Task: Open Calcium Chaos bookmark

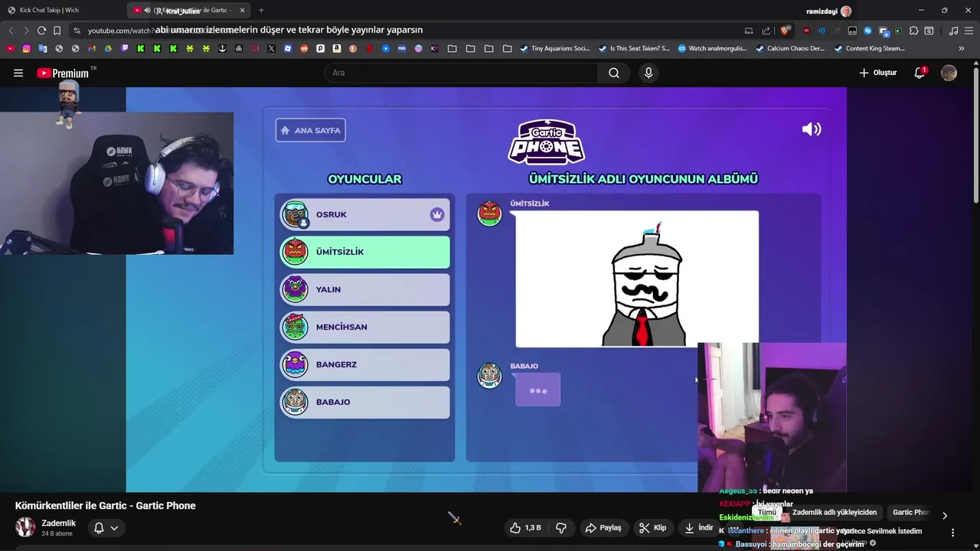Action: coord(789,48)
